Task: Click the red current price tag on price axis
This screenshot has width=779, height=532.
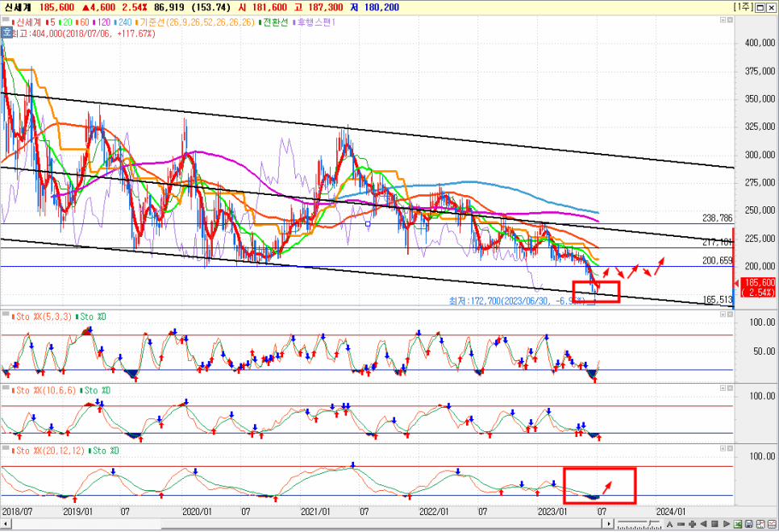Action: point(758,287)
